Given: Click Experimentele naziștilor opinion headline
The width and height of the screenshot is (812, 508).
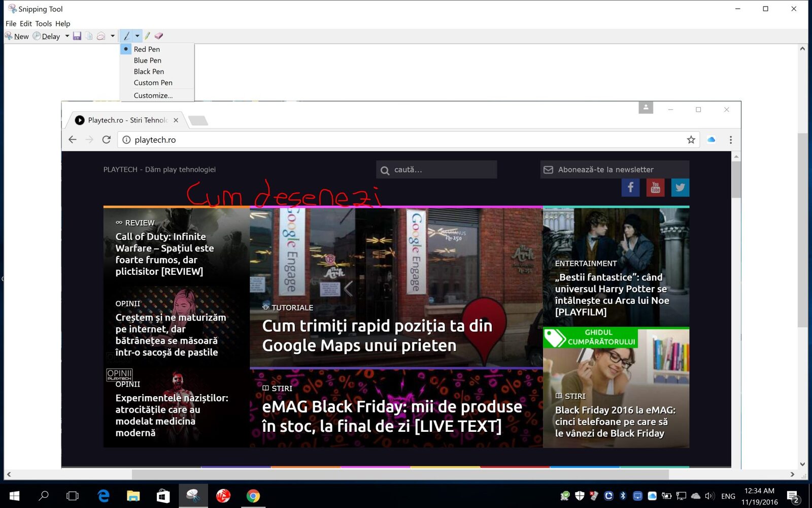Looking at the screenshot, I should pyautogui.click(x=172, y=415).
